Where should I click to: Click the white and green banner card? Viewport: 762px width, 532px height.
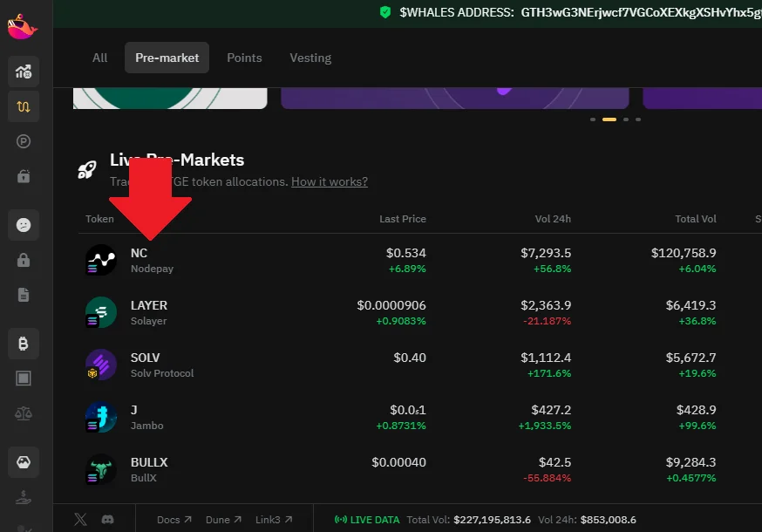170,99
